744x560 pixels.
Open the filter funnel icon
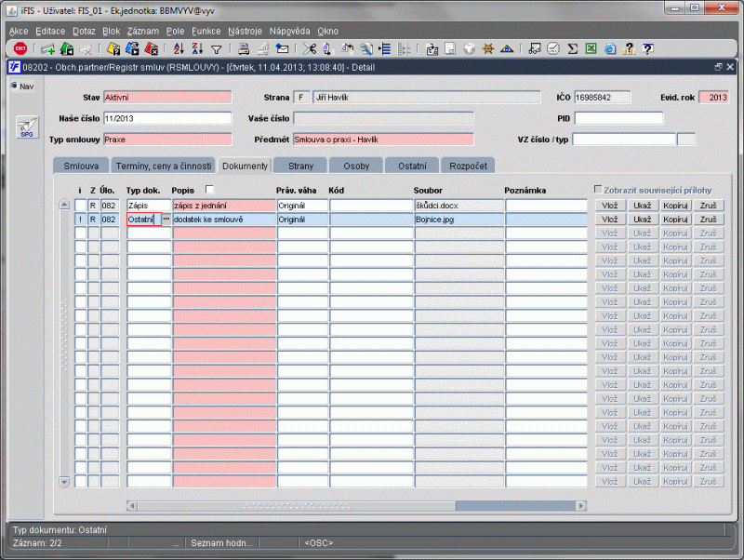(x=216, y=48)
